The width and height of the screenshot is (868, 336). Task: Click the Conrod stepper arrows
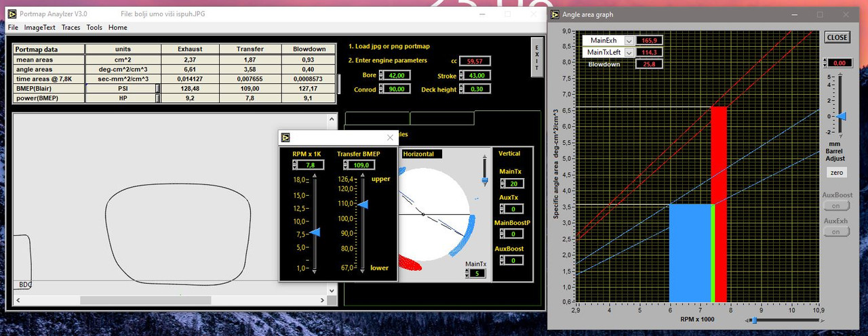pyautogui.click(x=380, y=89)
